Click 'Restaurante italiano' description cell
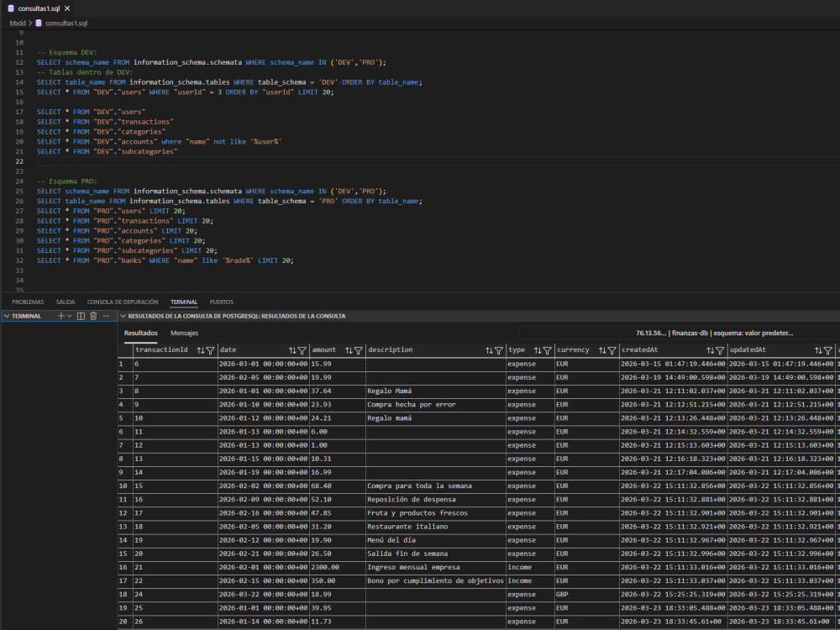The width and height of the screenshot is (840, 630). click(435, 528)
